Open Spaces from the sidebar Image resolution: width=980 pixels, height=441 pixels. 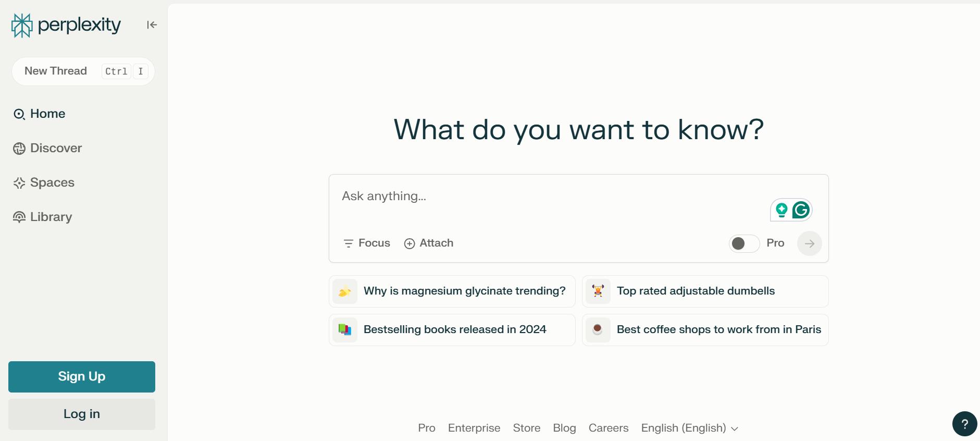pos(52,182)
